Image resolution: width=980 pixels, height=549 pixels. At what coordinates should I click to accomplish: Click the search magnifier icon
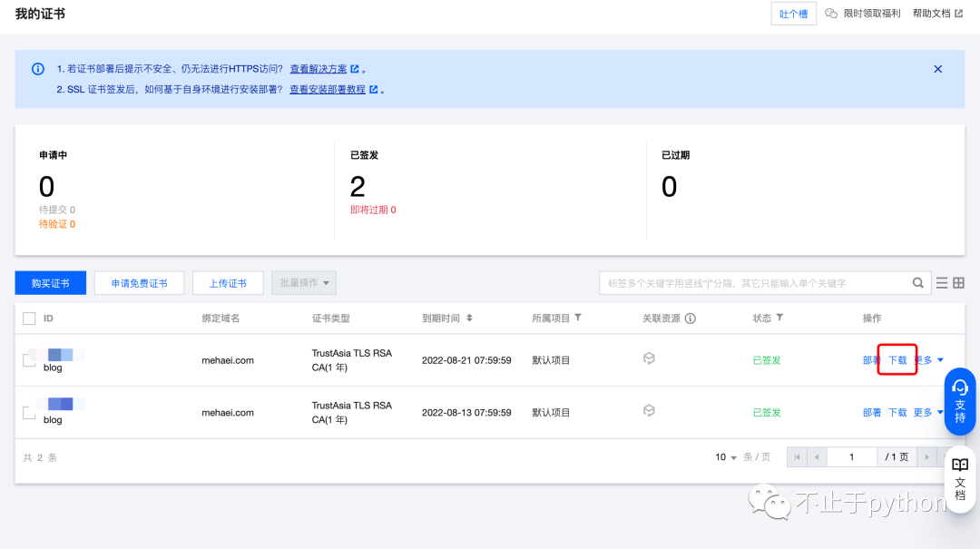pyautogui.click(x=918, y=283)
